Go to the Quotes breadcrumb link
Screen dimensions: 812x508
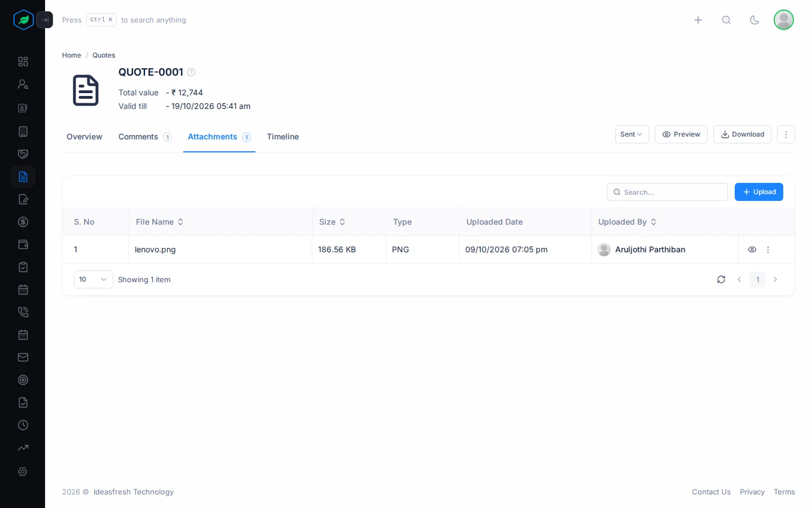coord(104,55)
